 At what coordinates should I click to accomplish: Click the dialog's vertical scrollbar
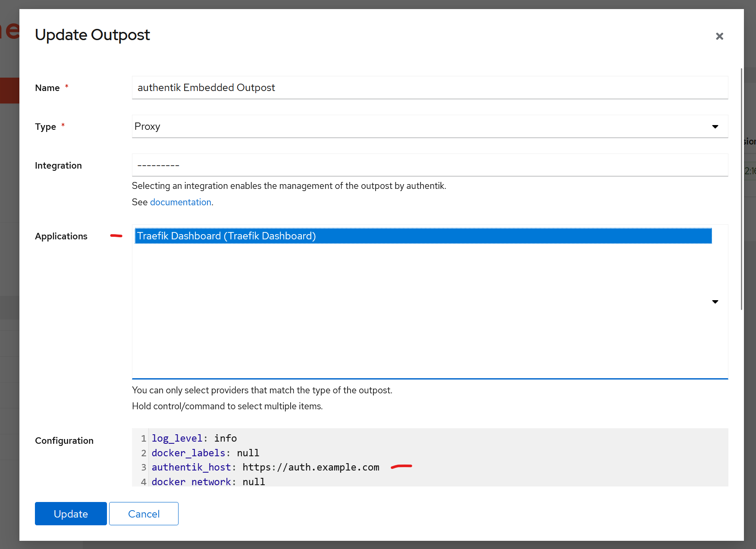(x=741, y=189)
